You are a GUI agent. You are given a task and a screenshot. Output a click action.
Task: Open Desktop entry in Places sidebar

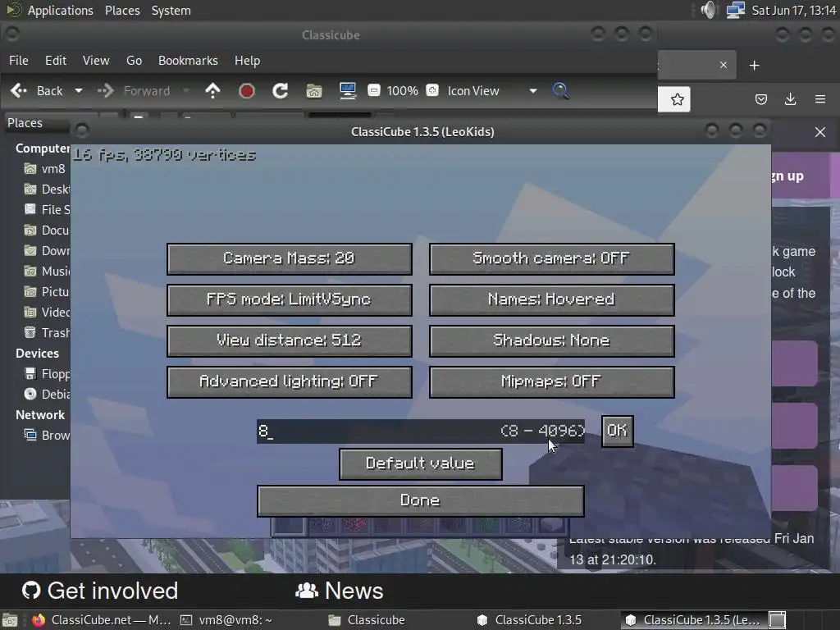coord(47,189)
